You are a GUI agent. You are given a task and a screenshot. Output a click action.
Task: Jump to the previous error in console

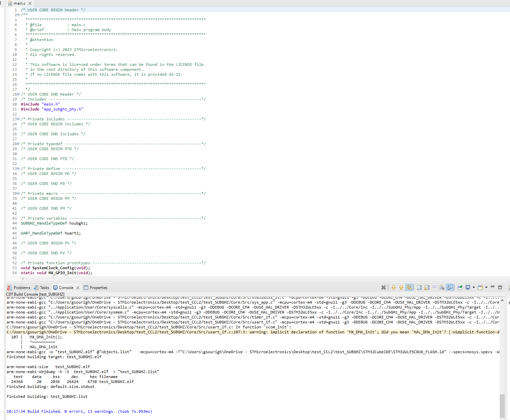401,287
